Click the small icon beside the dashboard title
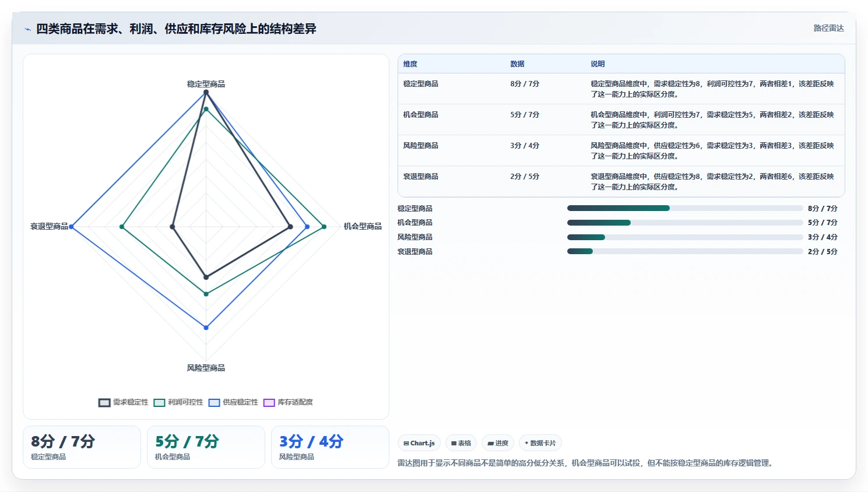The height and width of the screenshot is (492, 868). click(27, 29)
